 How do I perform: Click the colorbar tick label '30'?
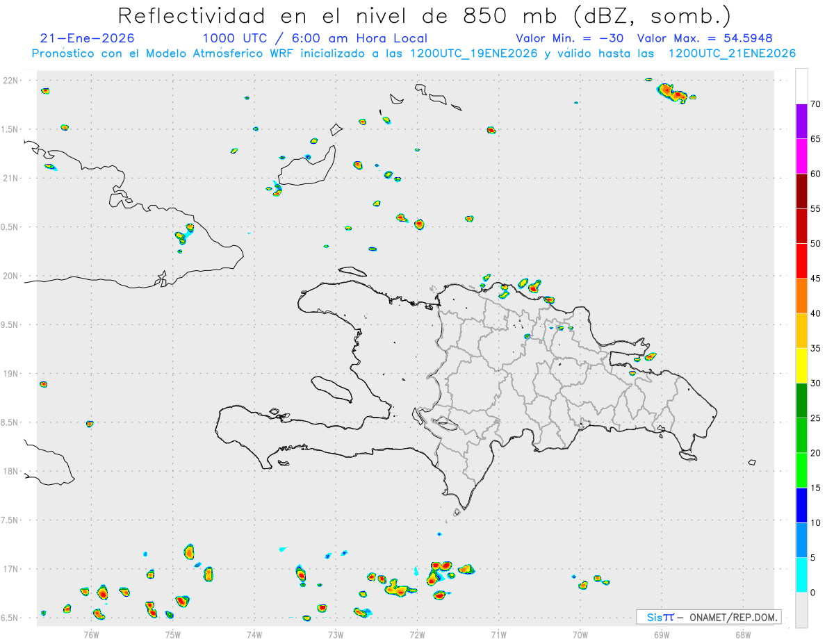click(815, 383)
